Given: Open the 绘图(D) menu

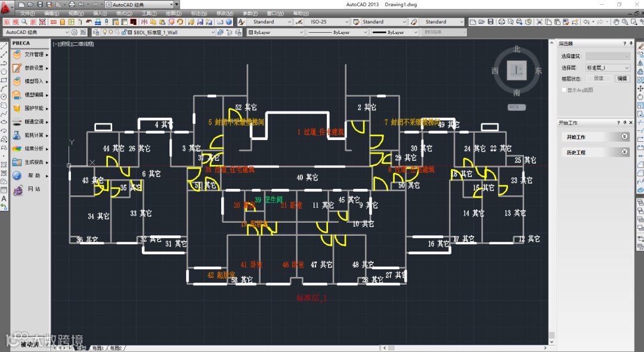Looking at the screenshot, I should coord(174,14).
